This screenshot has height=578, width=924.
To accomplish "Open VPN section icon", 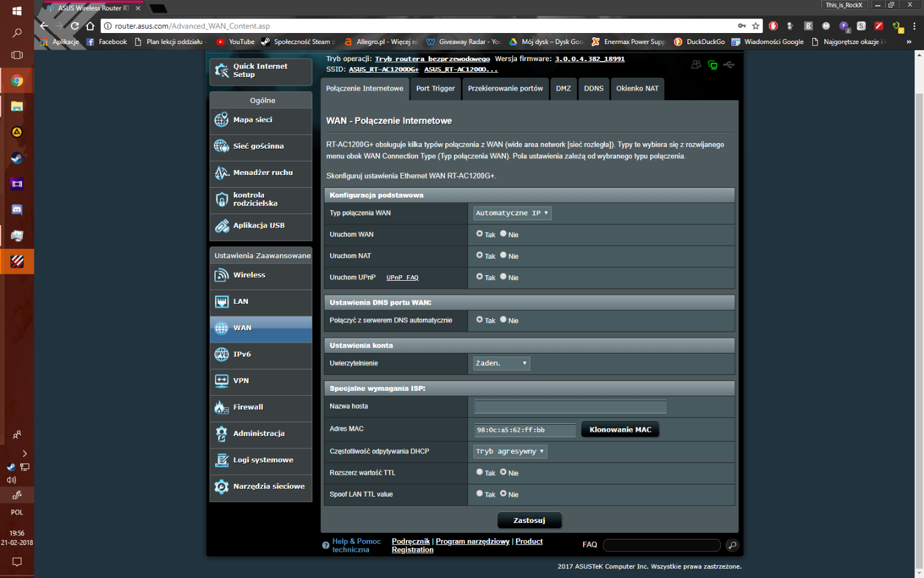I will pos(221,381).
